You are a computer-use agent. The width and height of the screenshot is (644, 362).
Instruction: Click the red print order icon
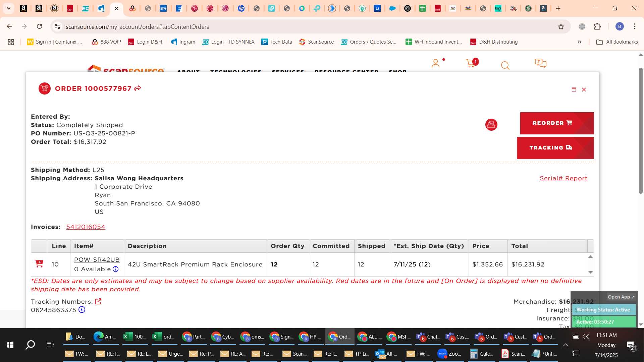click(491, 125)
